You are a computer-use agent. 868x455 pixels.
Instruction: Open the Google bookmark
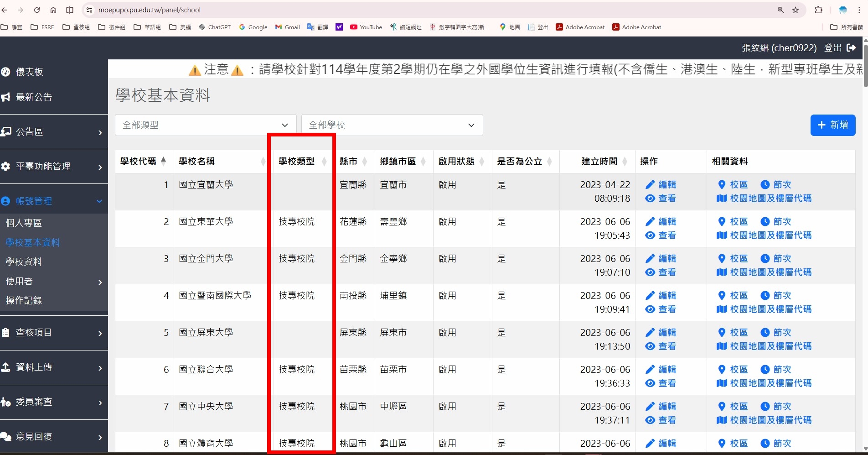253,27
